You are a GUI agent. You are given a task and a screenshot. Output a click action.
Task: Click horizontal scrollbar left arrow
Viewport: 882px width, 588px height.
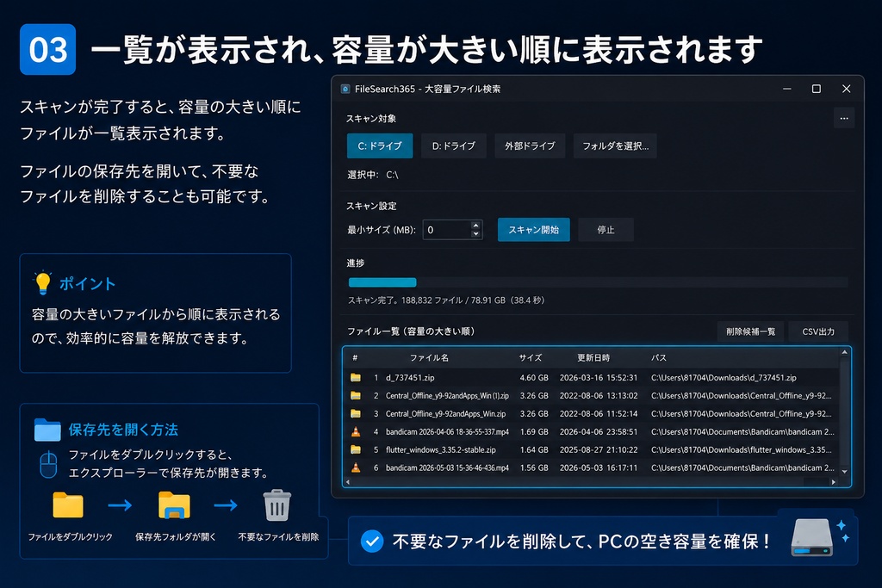click(348, 482)
